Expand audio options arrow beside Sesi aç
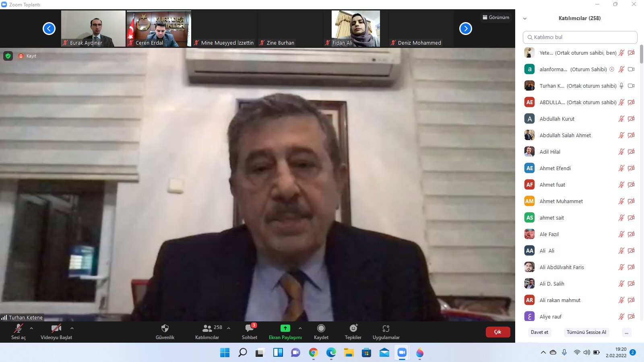Screen dimensions: 644x362 click(x=31, y=328)
